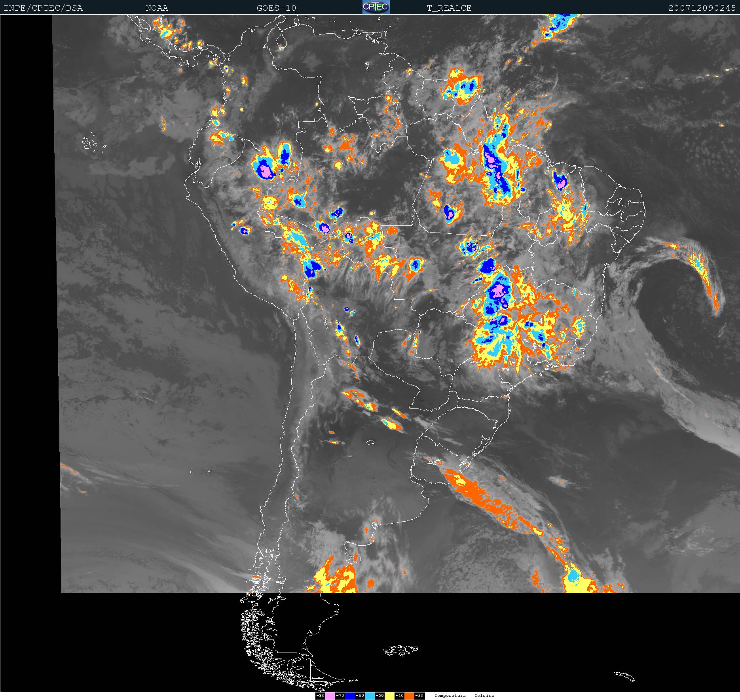The width and height of the screenshot is (740, 700).
Task: Select the T_REALCE product label
Action: [449, 8]
